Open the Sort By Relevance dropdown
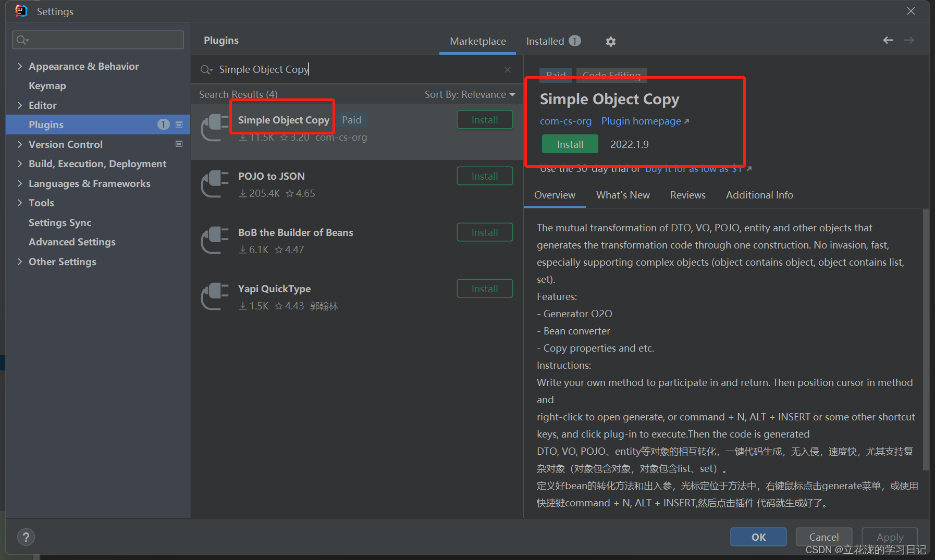 pyautogui.click(x=470, y=94)
